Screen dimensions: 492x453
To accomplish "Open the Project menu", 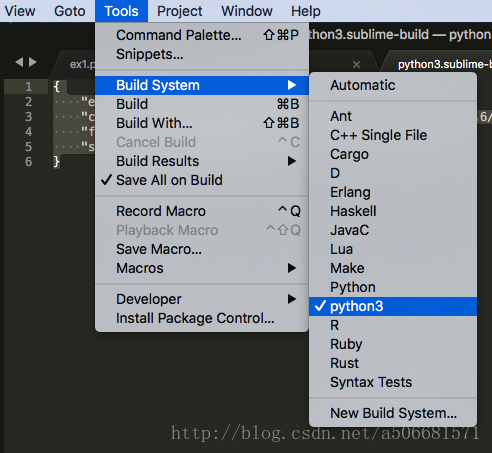I will 180,11.
